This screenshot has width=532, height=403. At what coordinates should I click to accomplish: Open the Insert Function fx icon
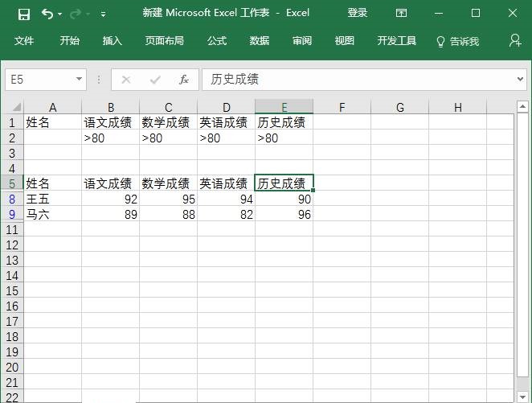click(x=184, y=80)
